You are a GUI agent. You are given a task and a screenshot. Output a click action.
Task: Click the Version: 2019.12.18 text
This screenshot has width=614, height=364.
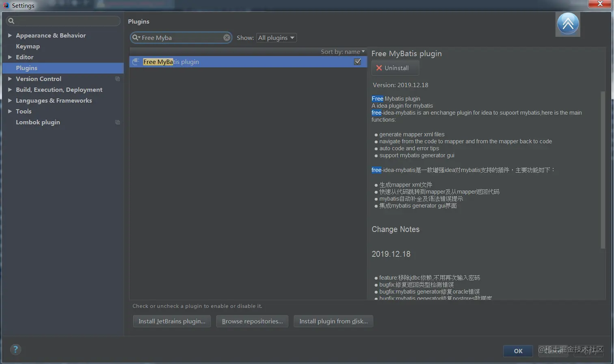tap(400, 85)
